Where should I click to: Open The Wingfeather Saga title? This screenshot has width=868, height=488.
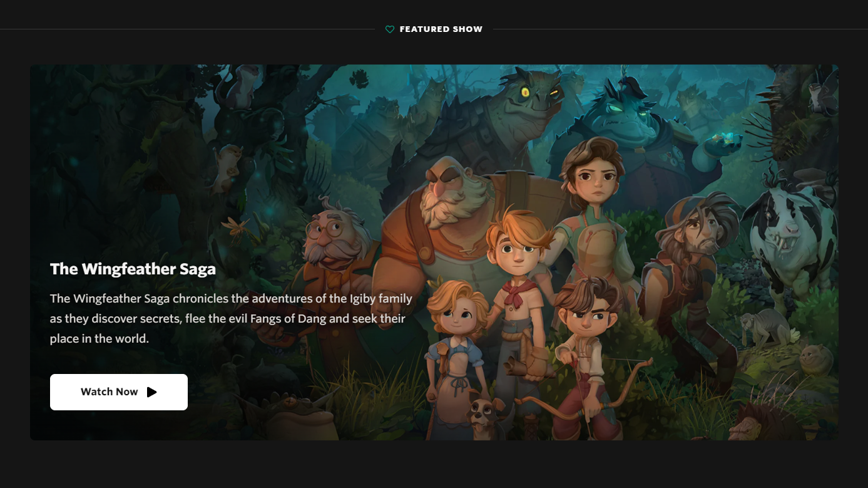click(133, 269)
